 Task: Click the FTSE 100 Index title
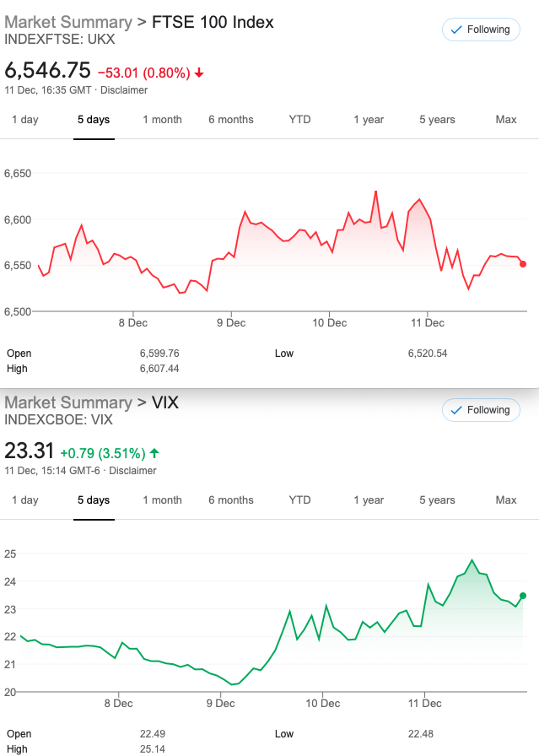pyautogui.click(x=213, y=22)
